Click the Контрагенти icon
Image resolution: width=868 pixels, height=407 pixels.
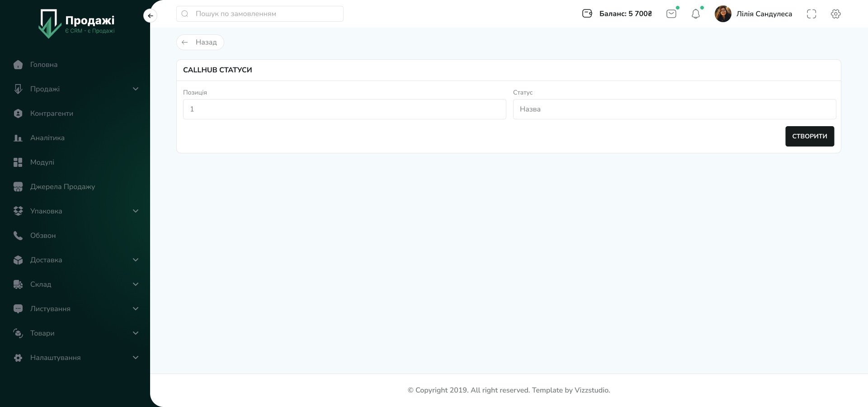18,114
